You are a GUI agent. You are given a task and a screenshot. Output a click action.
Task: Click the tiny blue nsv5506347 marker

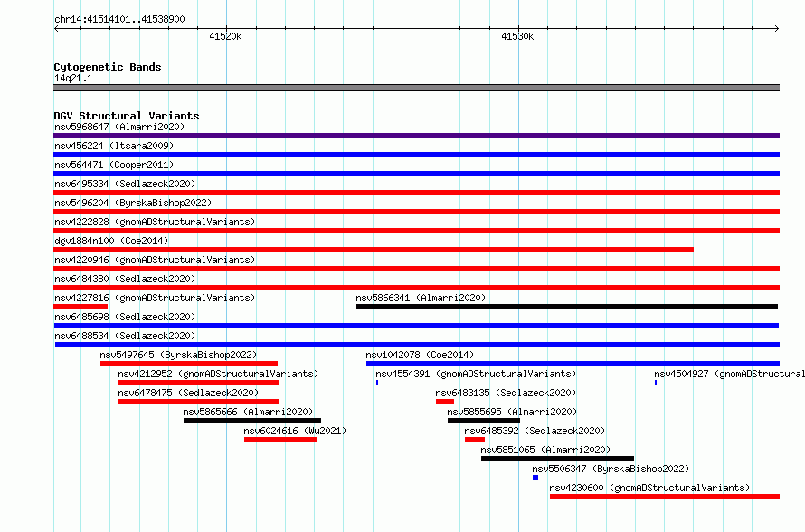[x=535, y=478]
